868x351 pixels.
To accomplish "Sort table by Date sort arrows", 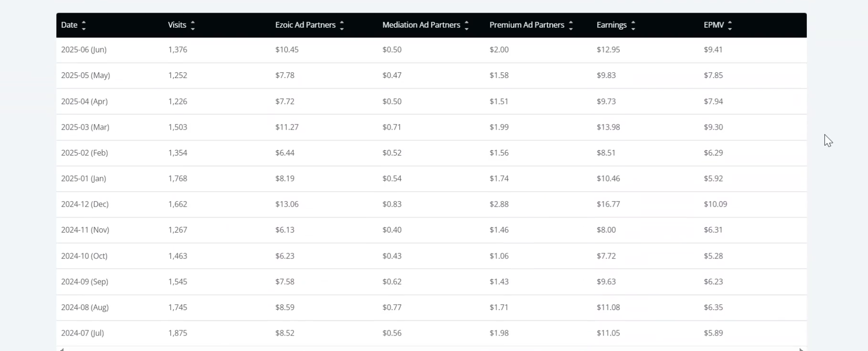I will tap(84, 25).
